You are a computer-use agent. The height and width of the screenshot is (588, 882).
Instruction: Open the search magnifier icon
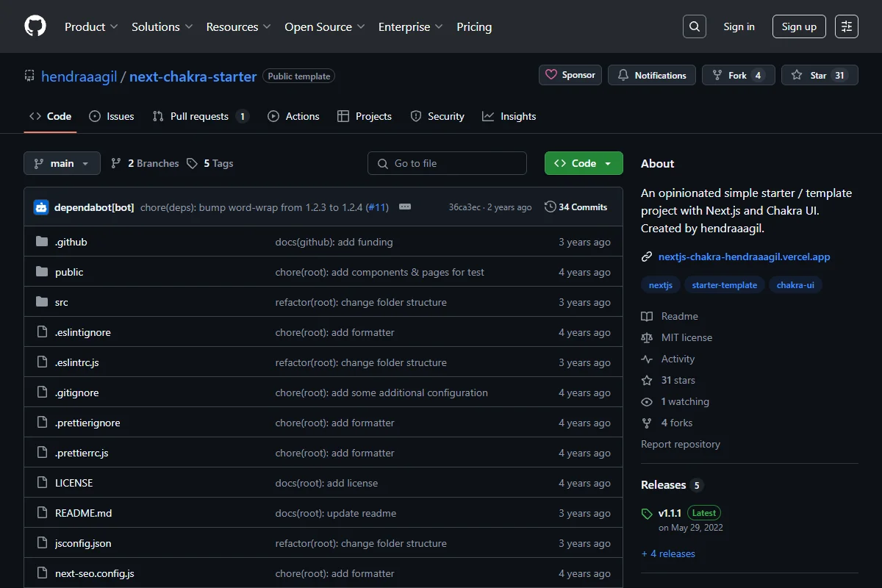click(x=695, y=26)
